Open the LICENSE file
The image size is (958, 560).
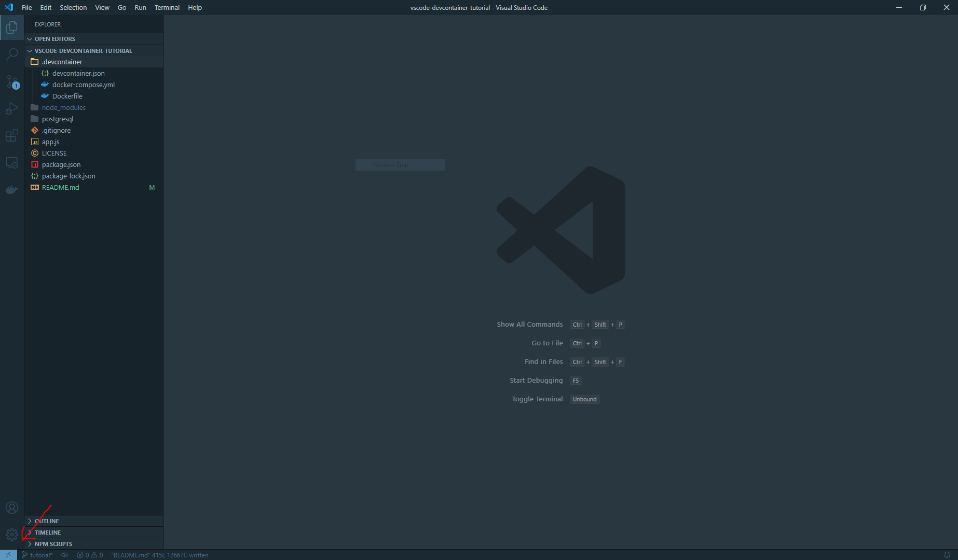(x=93, y=153)
